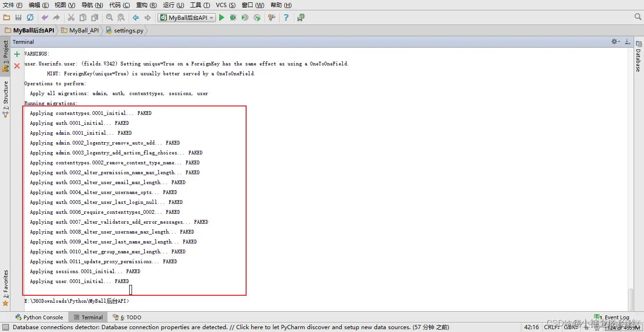Open Replace with the second magnifier icon

coord(121,17)
